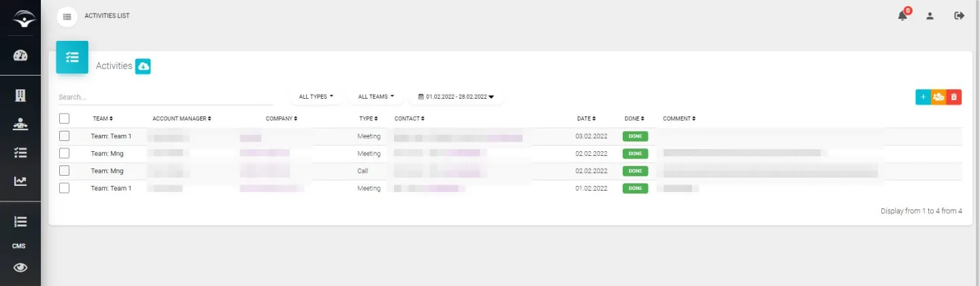Sort table by TYPE column

click(x=368, y=118)
